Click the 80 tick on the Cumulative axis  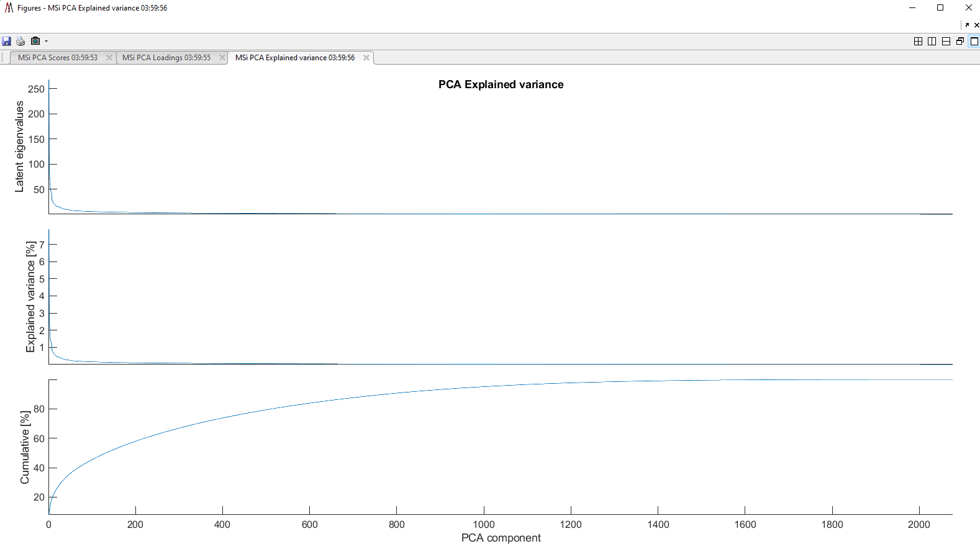(39, 409)
